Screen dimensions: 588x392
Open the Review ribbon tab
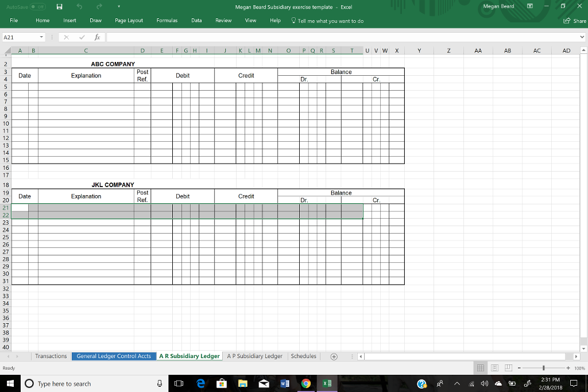click(x=223, y=21)
